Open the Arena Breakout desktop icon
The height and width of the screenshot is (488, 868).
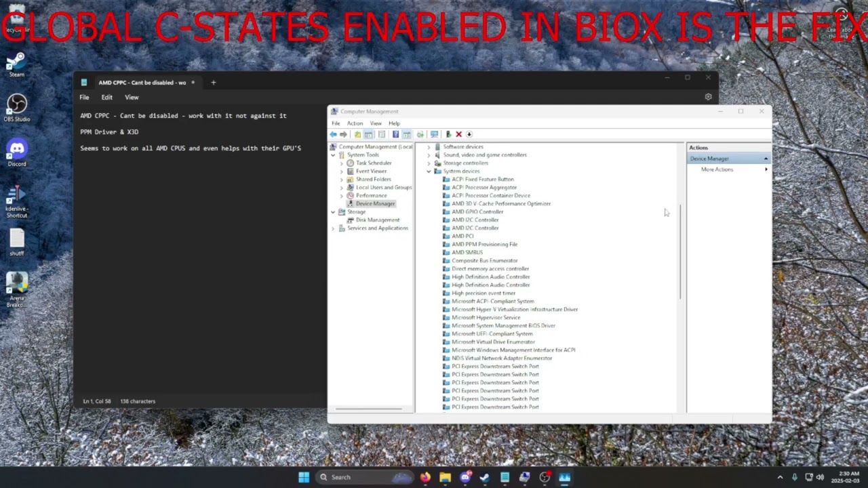pyautogui.click(x=16, y=290)
